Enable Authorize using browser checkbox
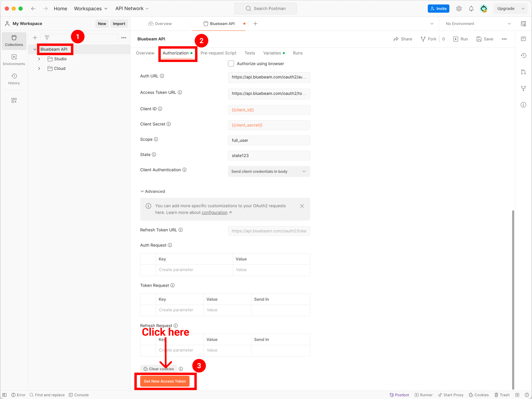This screenshot has height=399, width=532. (231, 64)
